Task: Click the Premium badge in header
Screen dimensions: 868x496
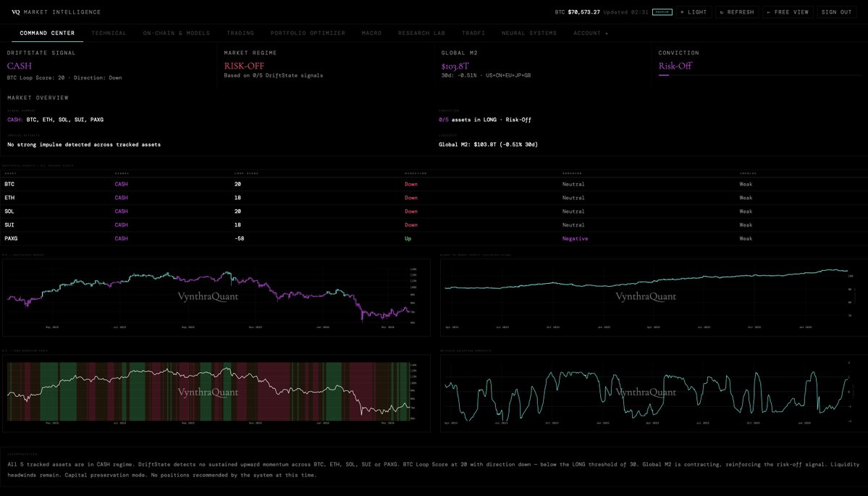Action: [x=662, y=12]
